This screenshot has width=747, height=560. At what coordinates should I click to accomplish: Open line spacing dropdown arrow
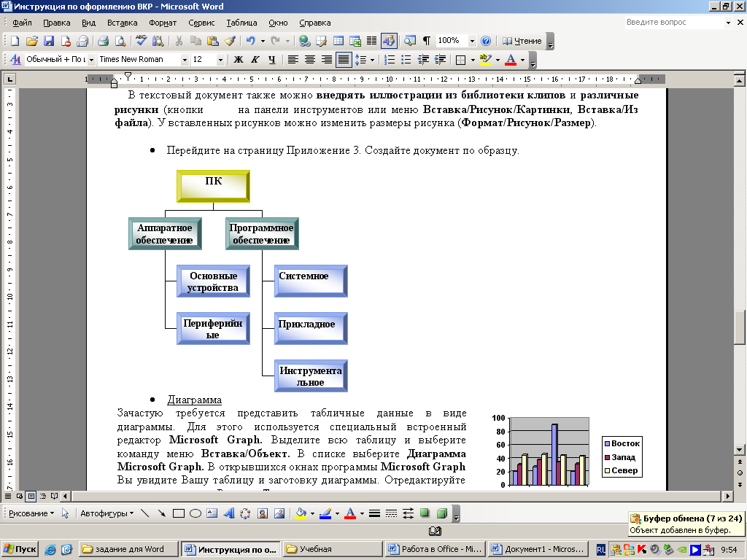[x=373, y=60]
